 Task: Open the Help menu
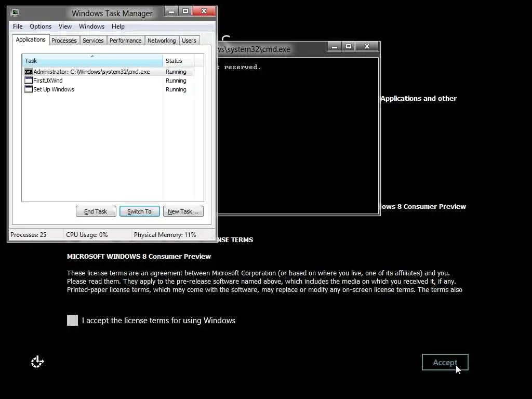click(118, 26)
